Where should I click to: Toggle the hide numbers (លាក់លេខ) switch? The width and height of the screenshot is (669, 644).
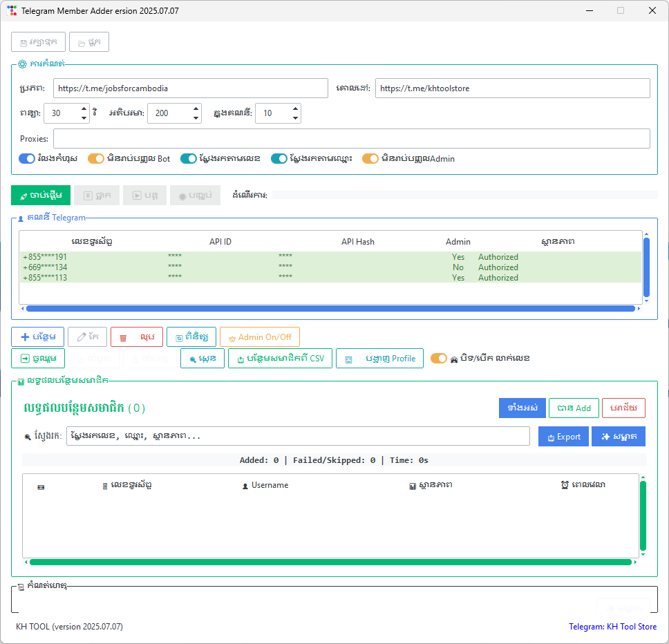(x=439, y=358)
